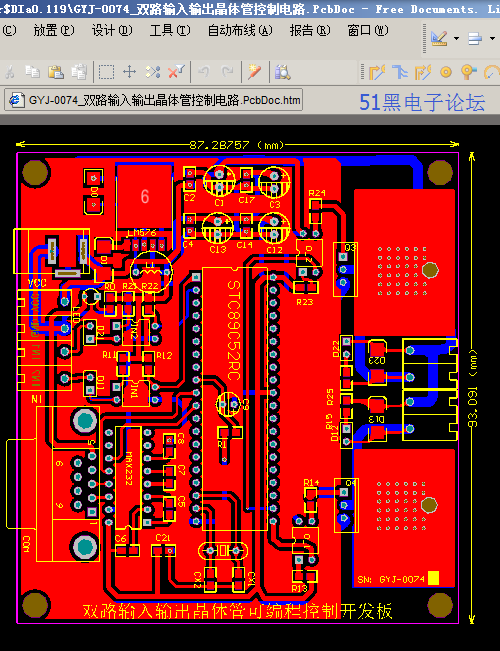Open the 报告 (R) menu
500x651 pixels.
point(310,30)
